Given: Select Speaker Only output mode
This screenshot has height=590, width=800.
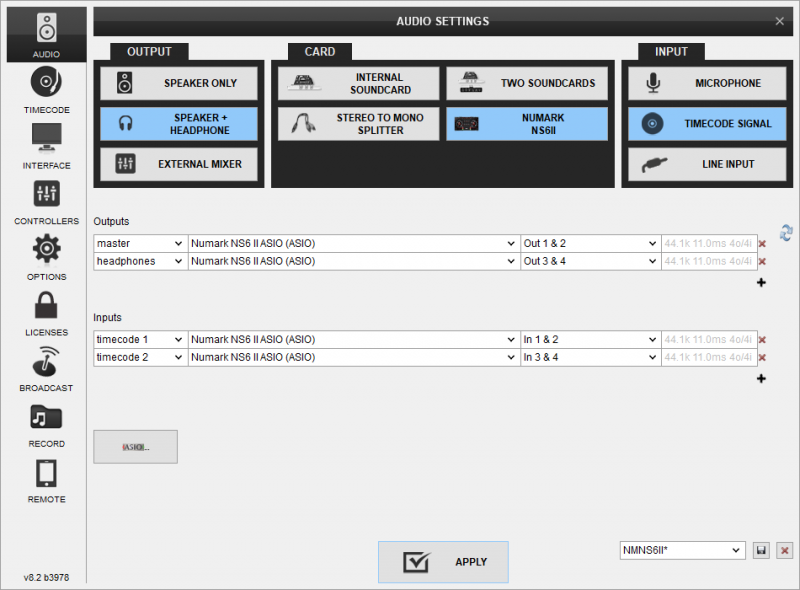Looking at the screenshot, I should pyautogui.click(x=179, y=83).
